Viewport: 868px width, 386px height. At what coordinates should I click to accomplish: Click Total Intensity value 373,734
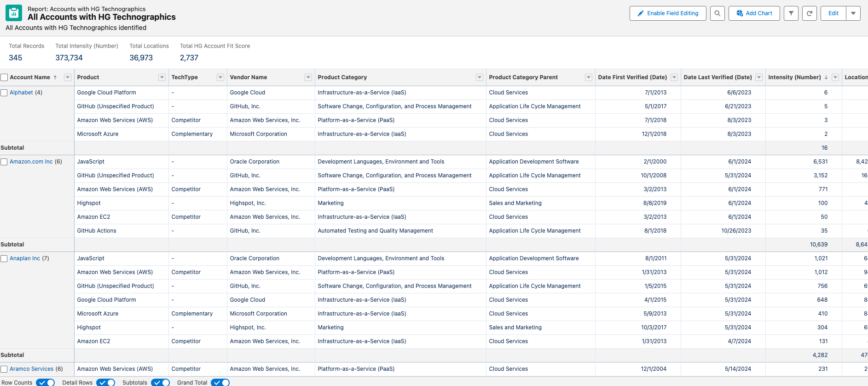click(x=69, y=58)
